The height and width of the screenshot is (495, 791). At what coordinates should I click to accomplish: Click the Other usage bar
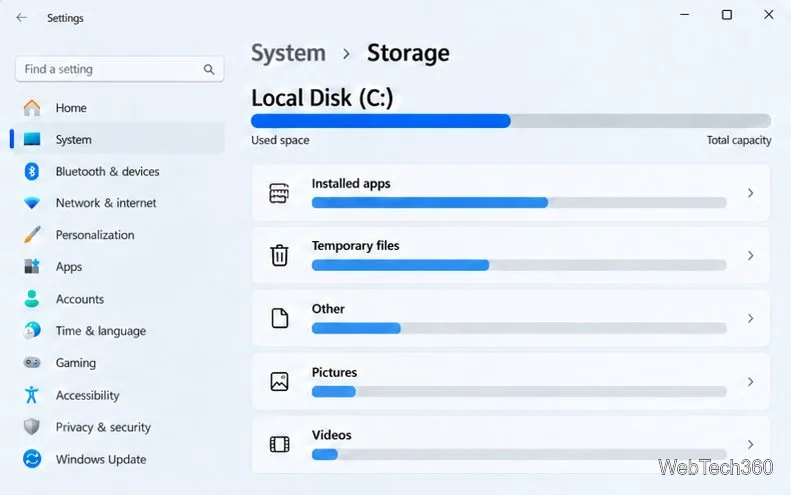[519, 328]
